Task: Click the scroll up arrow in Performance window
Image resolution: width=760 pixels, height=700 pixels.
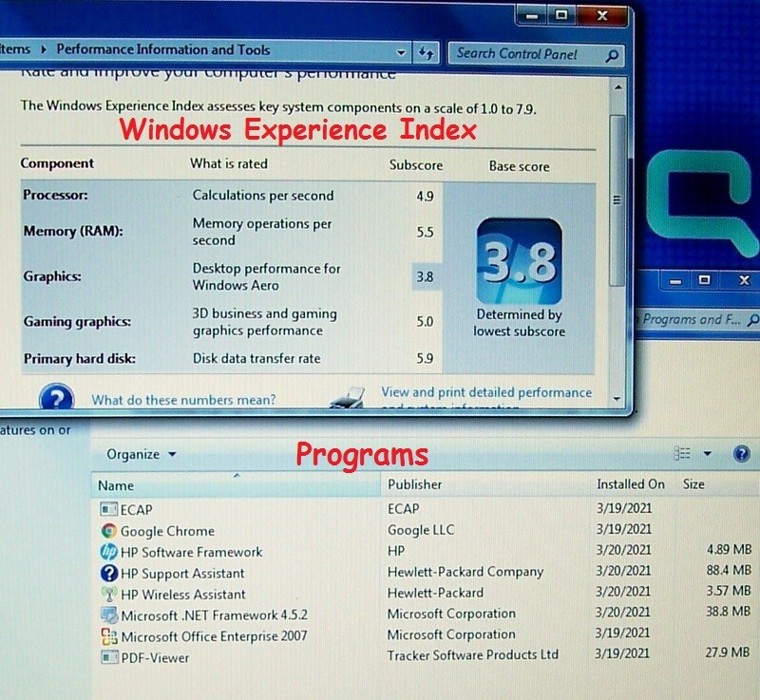Action: tap(617, 87)
